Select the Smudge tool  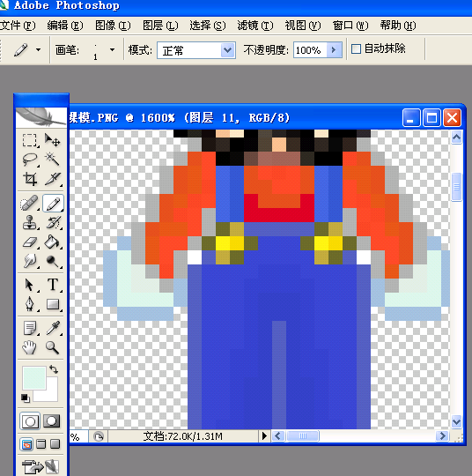pos(30,262)
